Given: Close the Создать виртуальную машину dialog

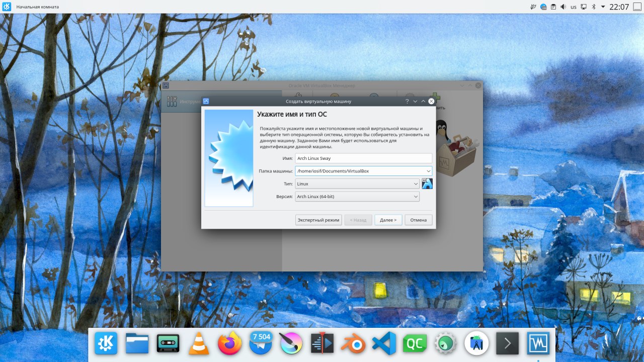Looking at the screenshot, I should tap(431, 101).
